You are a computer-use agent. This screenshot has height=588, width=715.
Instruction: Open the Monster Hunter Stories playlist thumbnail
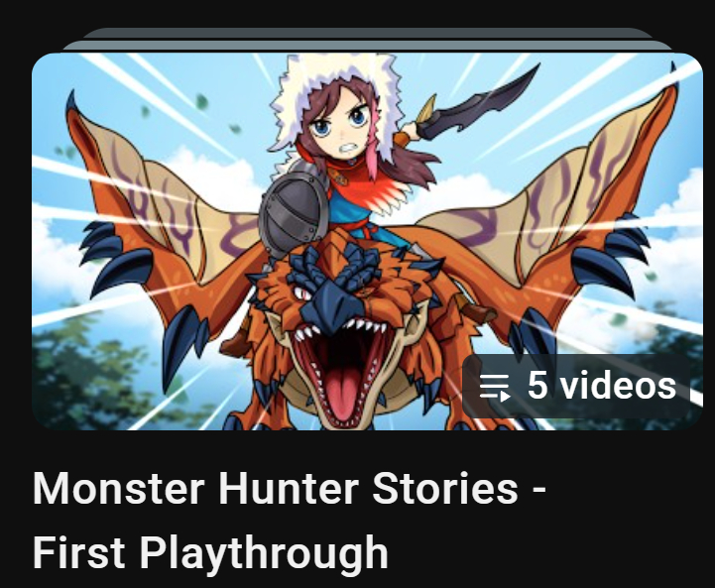click(367, 241)
